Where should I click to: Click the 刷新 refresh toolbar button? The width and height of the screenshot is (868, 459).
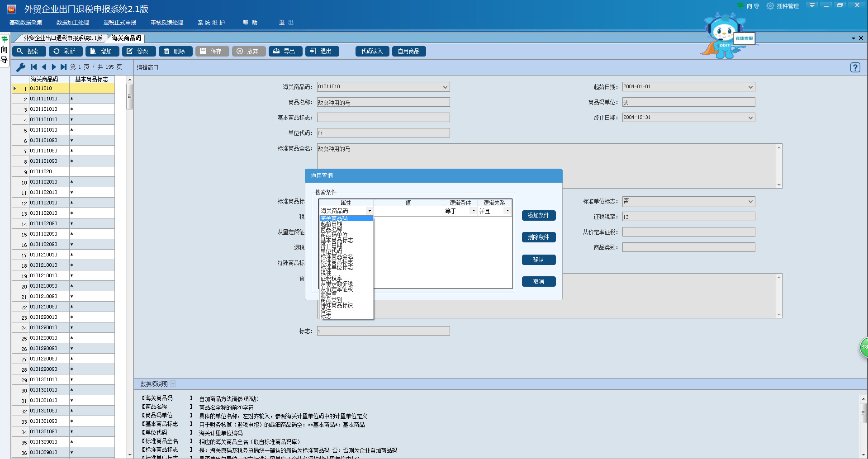(x=66, y=52)
